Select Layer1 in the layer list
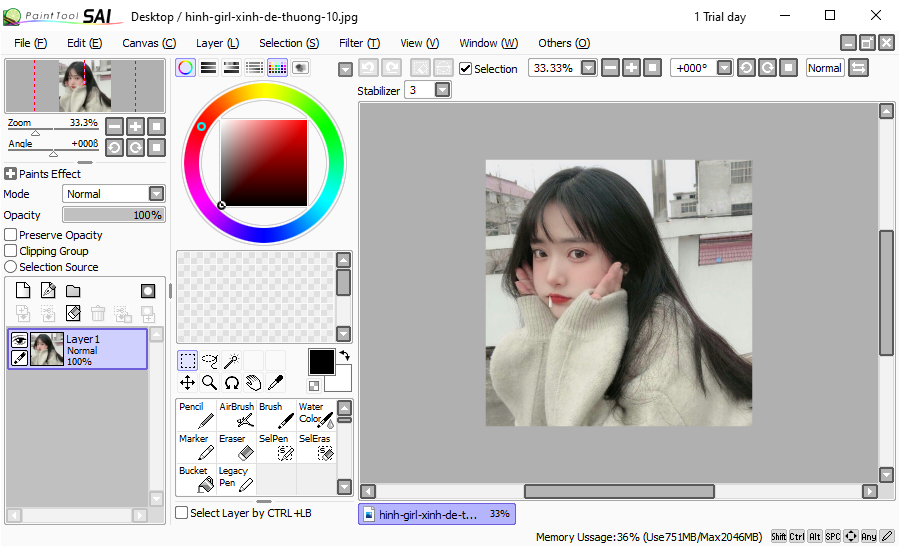 [78, 348]
